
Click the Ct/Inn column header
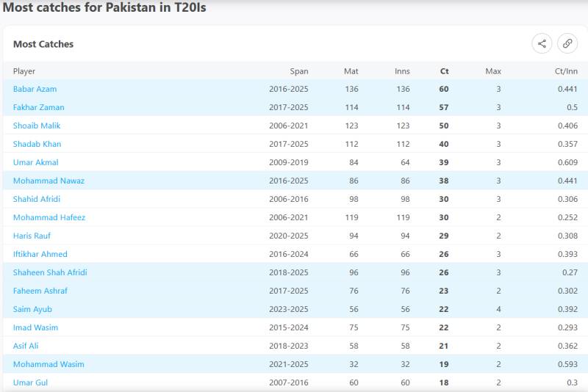coord(566,71)
